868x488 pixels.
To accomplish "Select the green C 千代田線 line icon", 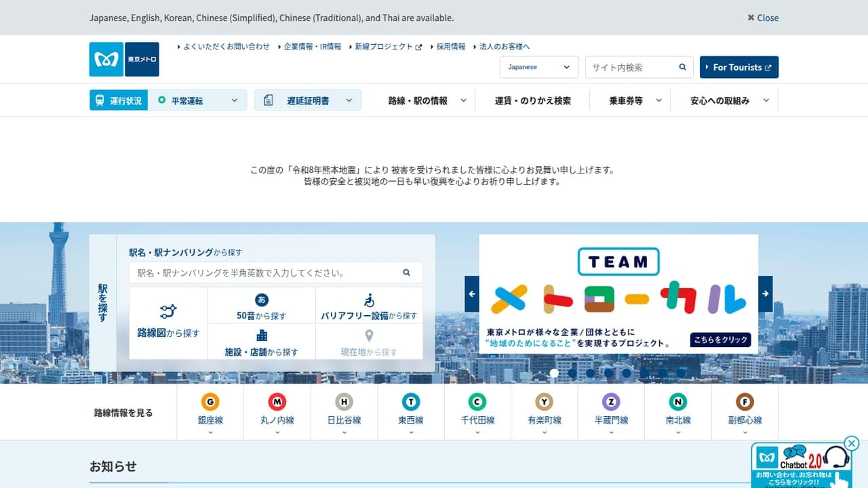I will [477, 402].
